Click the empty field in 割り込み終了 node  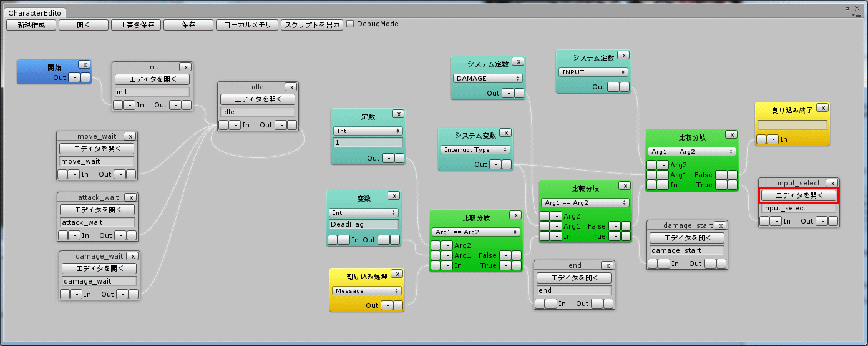(x=792, y=125)
